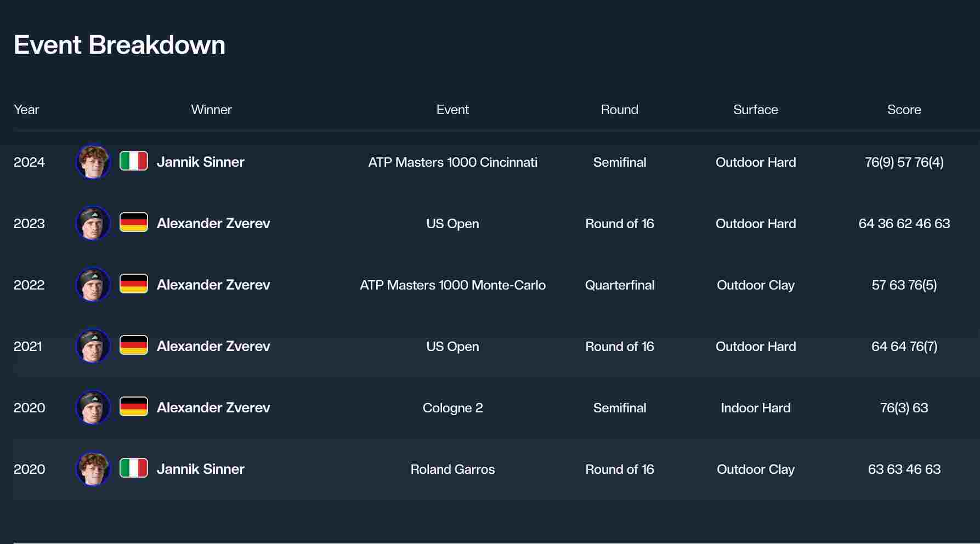This screenshot has height=544, width=980.
Task: Click the Italian flag in the Roland Garros row
Action: click(134, 468)
